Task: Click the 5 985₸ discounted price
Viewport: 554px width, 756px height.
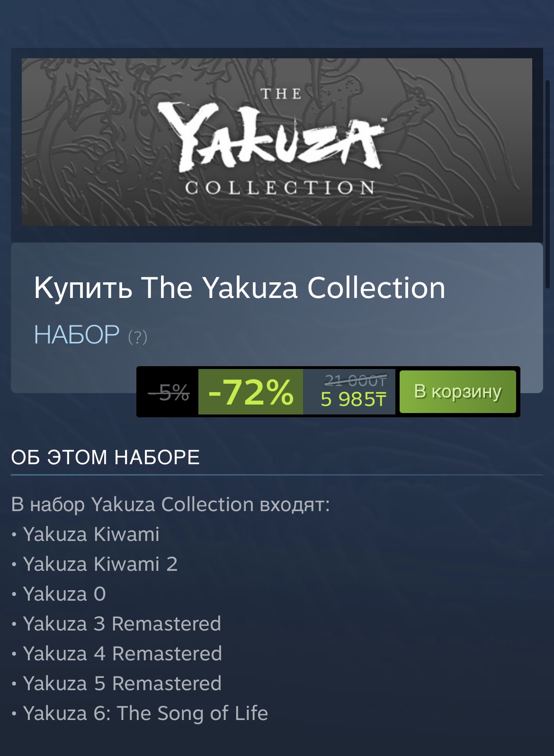Action: [x=353, y=399]
